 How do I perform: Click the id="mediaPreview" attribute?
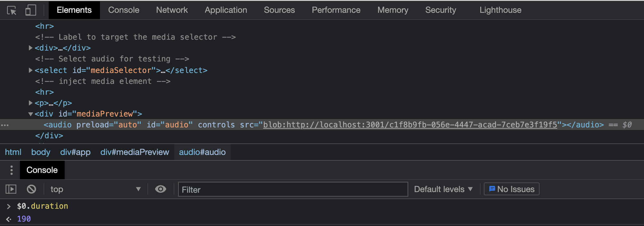tap(98, 114)
